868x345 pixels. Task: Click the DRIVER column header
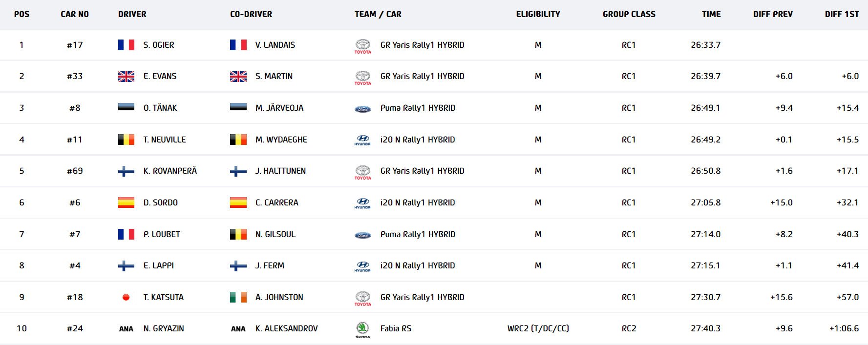tap(132, 14)
